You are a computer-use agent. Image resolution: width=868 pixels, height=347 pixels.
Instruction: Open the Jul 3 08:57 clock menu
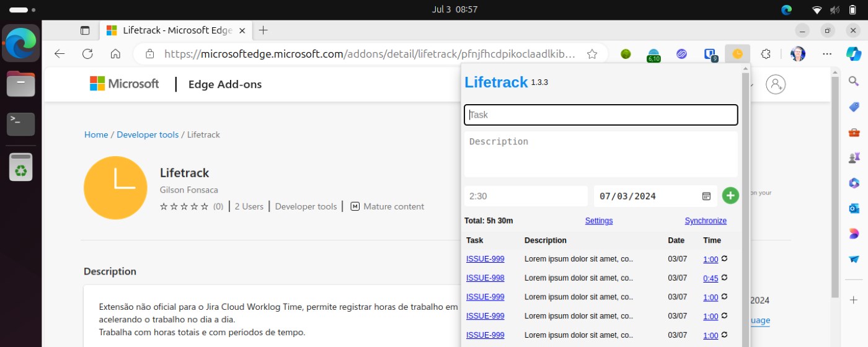point(454,9)
